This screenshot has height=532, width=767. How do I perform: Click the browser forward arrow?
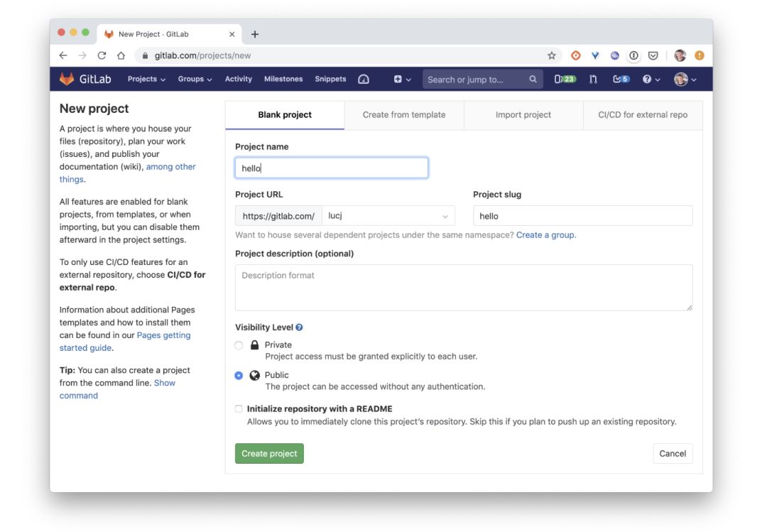(x=82, y=56)
